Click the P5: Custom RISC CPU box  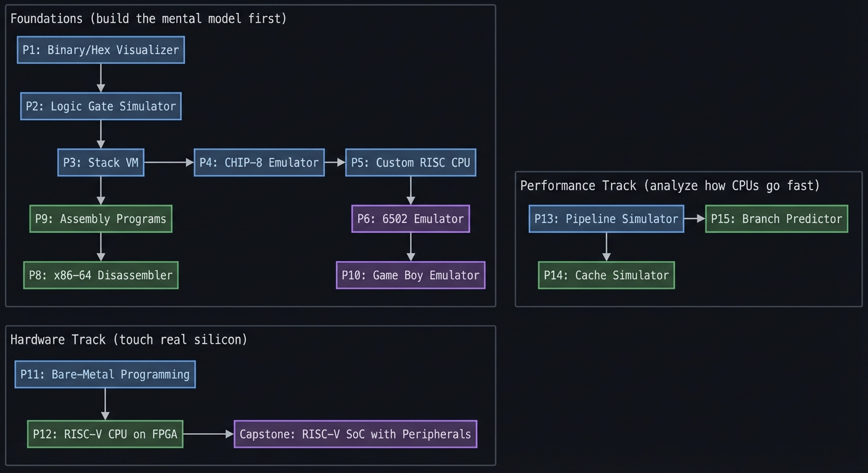(x=410, y=162)
